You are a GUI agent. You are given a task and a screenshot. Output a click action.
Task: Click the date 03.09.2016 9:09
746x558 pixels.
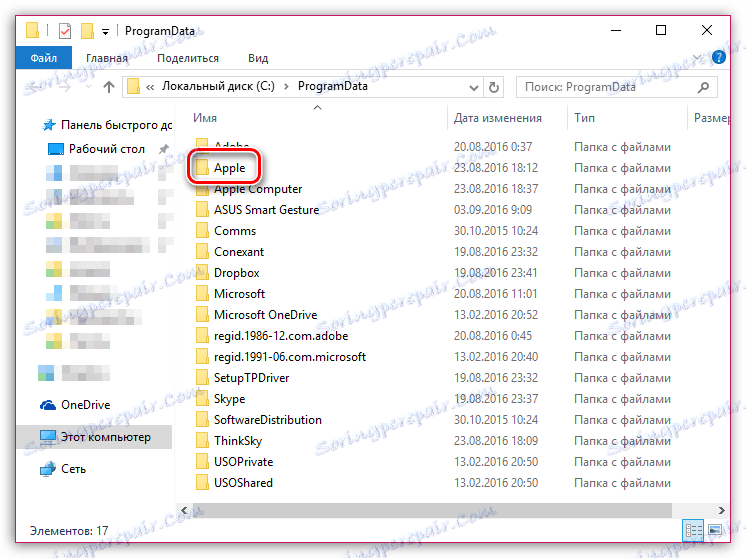click(x=493, y=210)
